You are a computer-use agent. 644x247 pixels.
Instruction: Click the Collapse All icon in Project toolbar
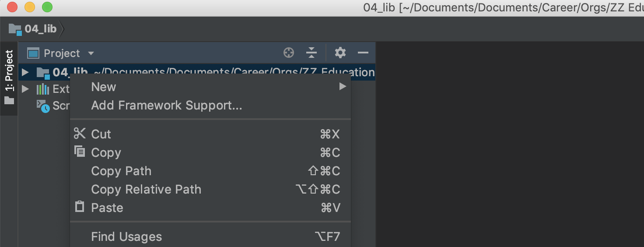pos(311,53)
